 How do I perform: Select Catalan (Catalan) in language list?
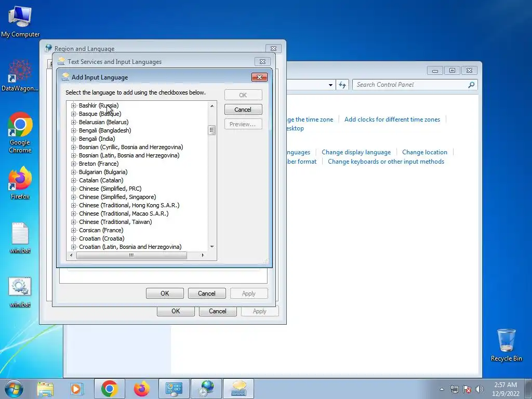[101, 180]
